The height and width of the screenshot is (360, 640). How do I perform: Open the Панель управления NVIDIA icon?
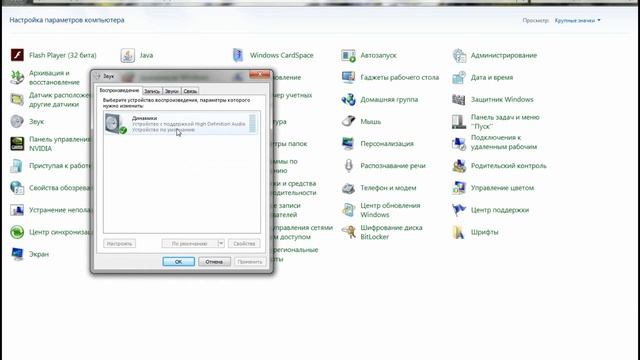17,144
